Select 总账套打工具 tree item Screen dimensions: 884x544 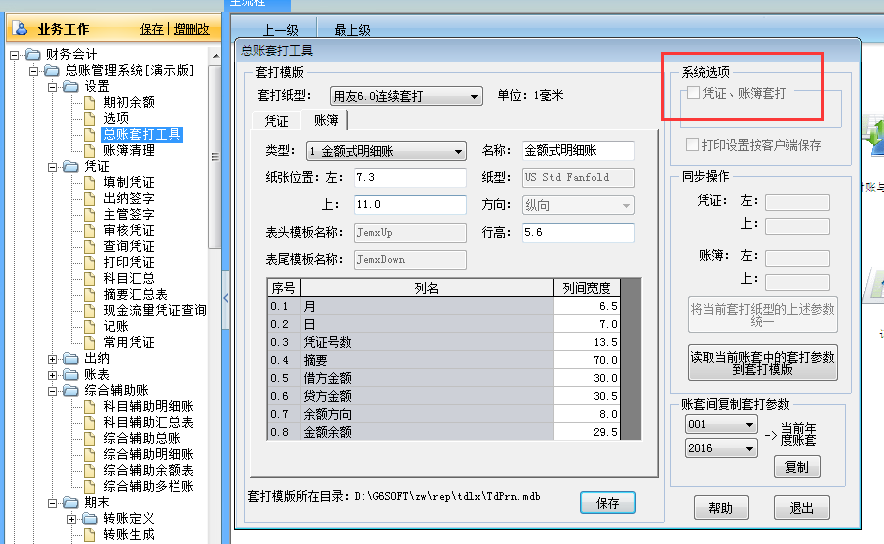pos(142,134)
